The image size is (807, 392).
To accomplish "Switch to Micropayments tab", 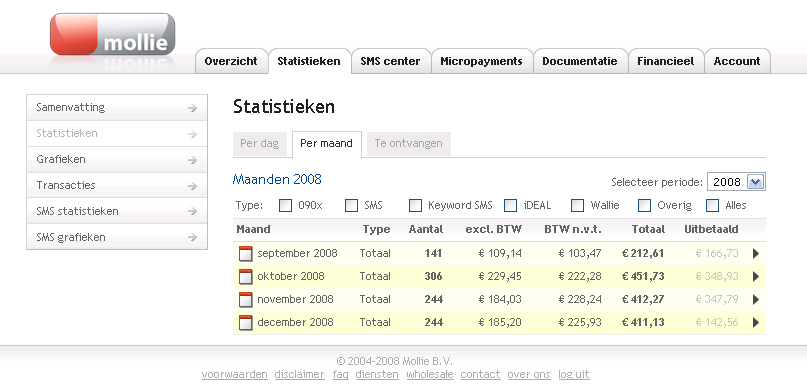I will 481,61.
